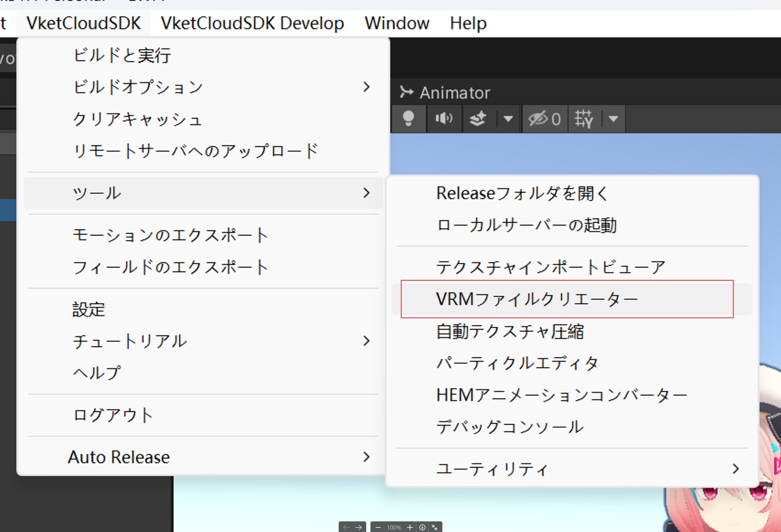Screen dimensions: 781x532
Task: Select VRMファイルクリエーター menu entry
Action: (537, 299)
